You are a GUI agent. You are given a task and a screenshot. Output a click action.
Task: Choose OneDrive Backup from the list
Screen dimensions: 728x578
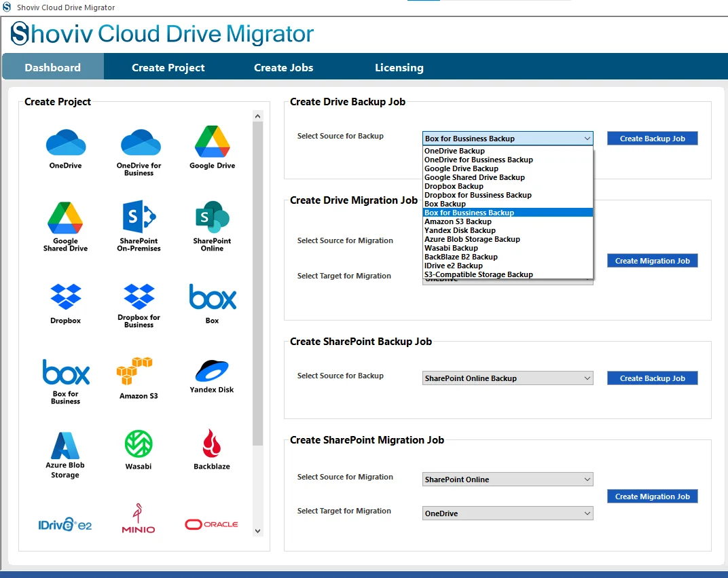(x=508, y=151)
